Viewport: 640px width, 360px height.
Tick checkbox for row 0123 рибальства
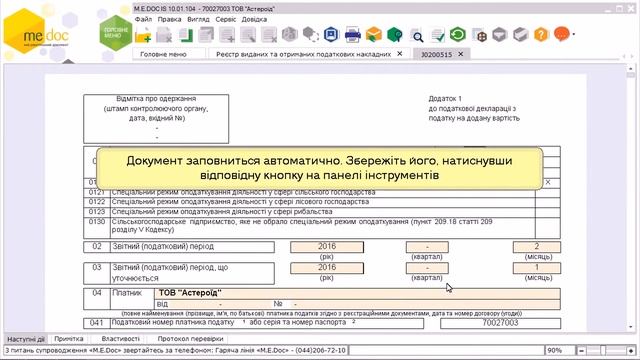(548, 212)
